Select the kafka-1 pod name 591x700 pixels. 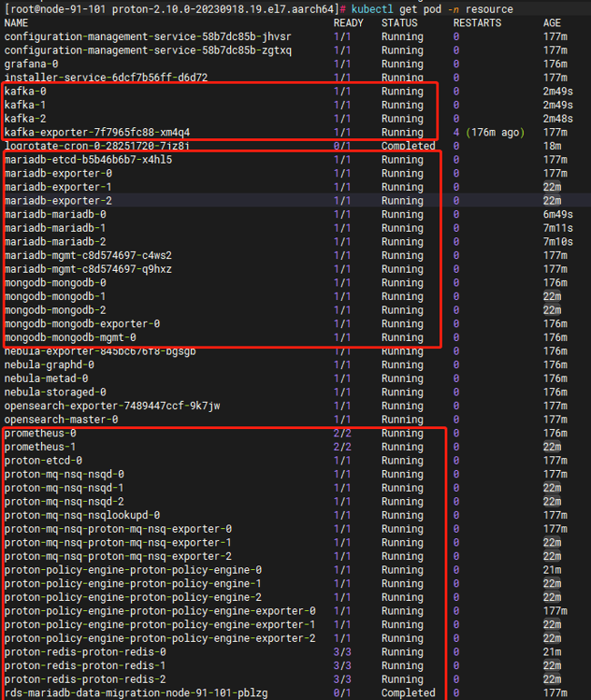tap(25, 105)
